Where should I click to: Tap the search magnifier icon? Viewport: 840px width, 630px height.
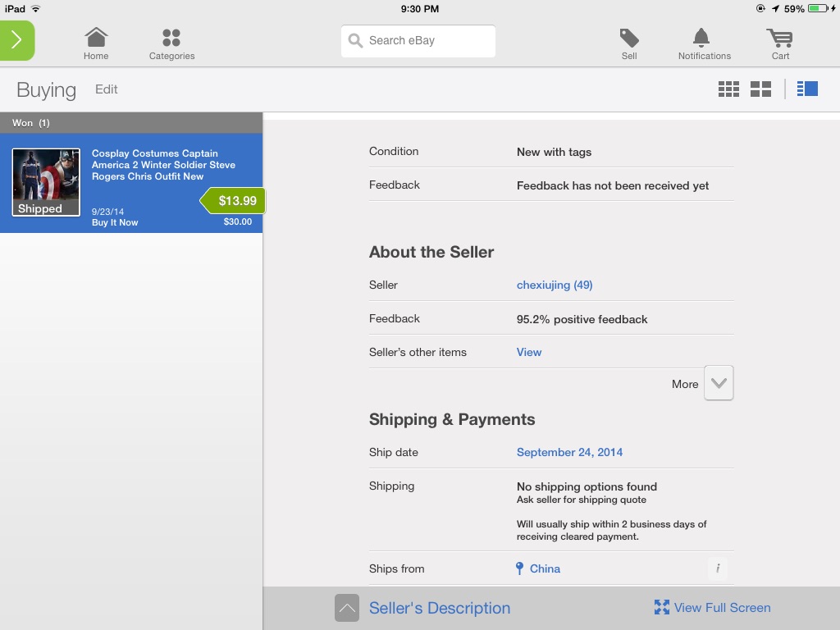[355, 41]
